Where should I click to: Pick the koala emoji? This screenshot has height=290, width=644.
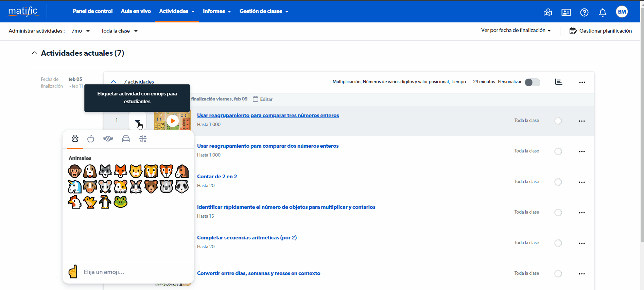click(x=167, y=186)
